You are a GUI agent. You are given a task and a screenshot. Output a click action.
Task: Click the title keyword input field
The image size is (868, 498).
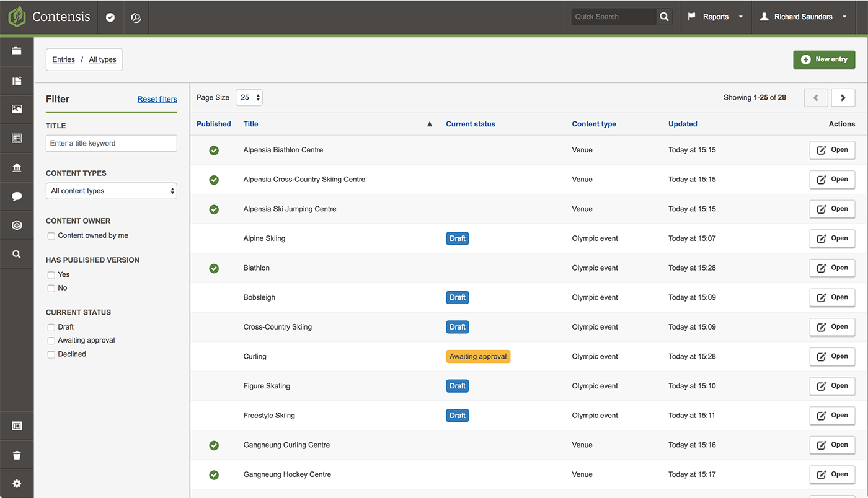pyautogui.click(x=112, y=143)
